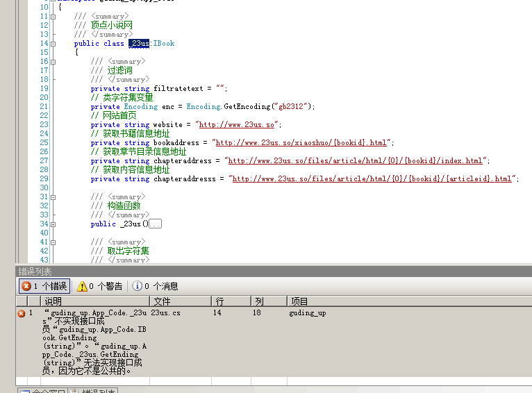532x393 pixels.
Task: Select the error description text in row 1
Action: (94, 342)
